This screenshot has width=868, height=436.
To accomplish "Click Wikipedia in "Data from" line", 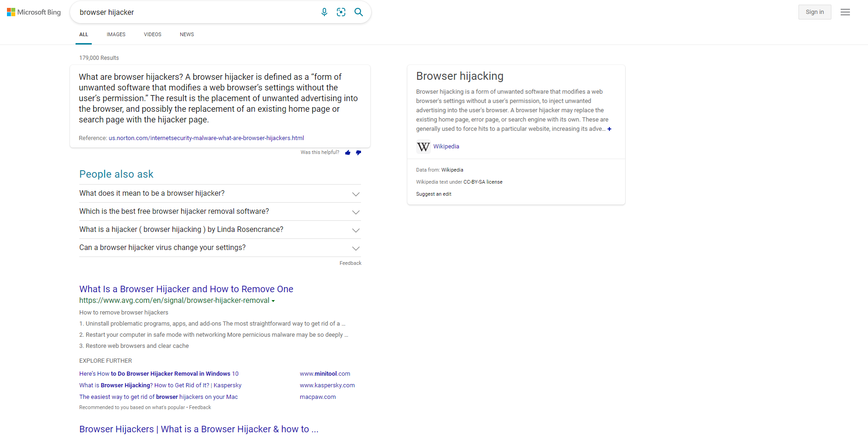I will [x=452, y=170].
